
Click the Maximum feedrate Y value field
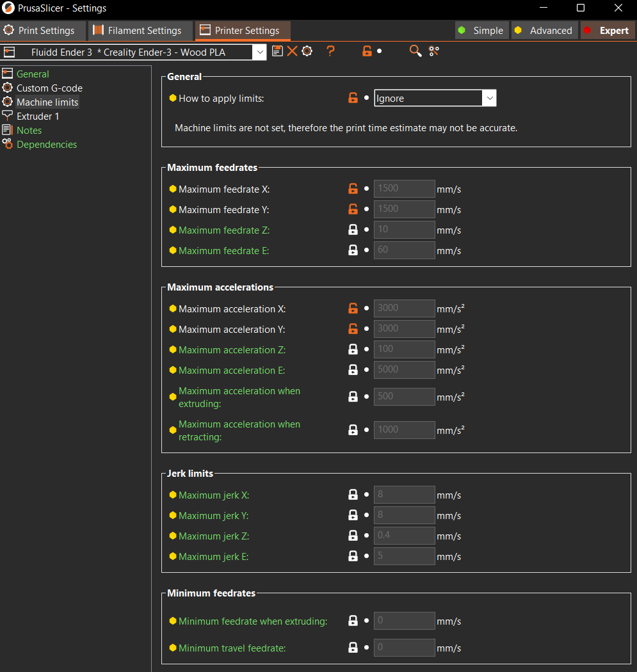(x=404, y=209)
